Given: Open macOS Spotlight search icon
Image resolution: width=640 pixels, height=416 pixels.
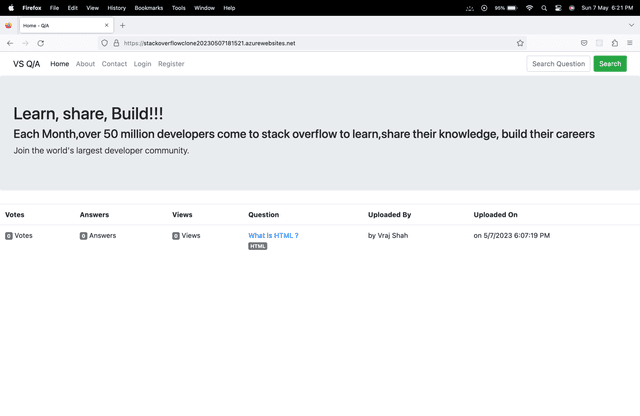Looking at the screenshot, I should 544,7.
